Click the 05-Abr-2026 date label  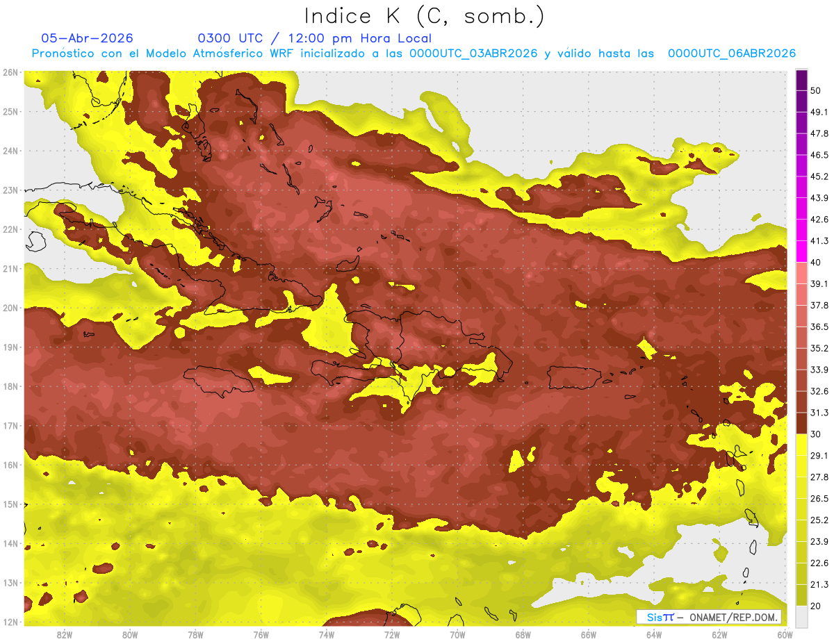pyautogui.click(x=87, y=38)
